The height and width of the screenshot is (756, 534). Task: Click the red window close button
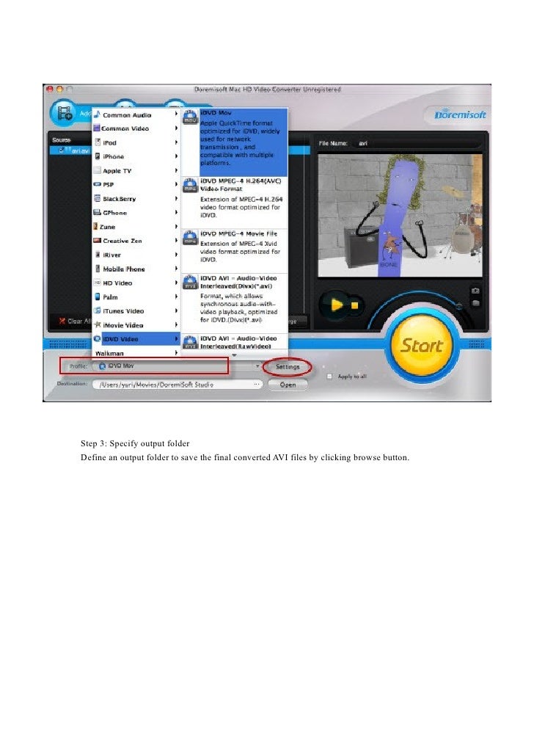click(x=50, y=90)
